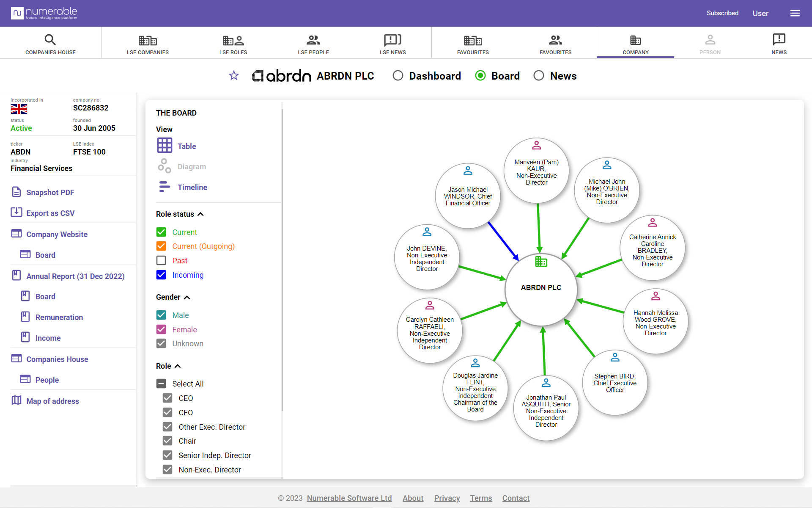
Task: Click the Map of address icon
Action: click(16, 400)
